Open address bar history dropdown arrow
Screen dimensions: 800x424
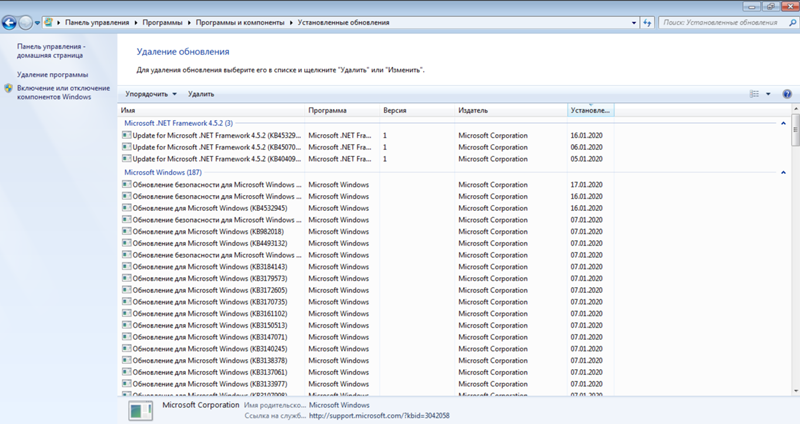pos(634,22)
